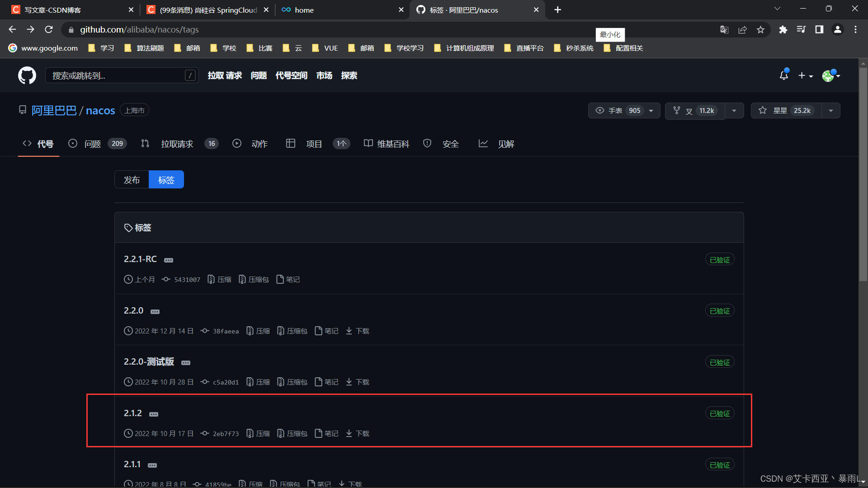Open the media control icon in toolbar
868x488 pixels.
click(801, 29)
